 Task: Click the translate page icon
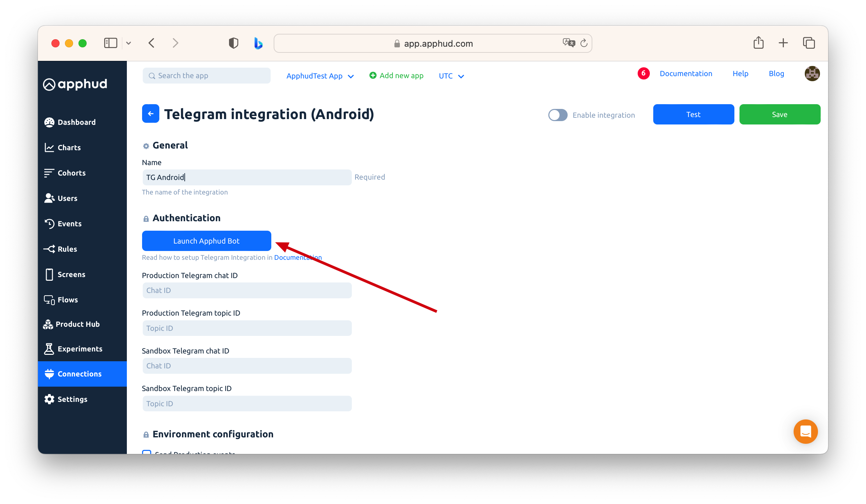pos(568,43)
